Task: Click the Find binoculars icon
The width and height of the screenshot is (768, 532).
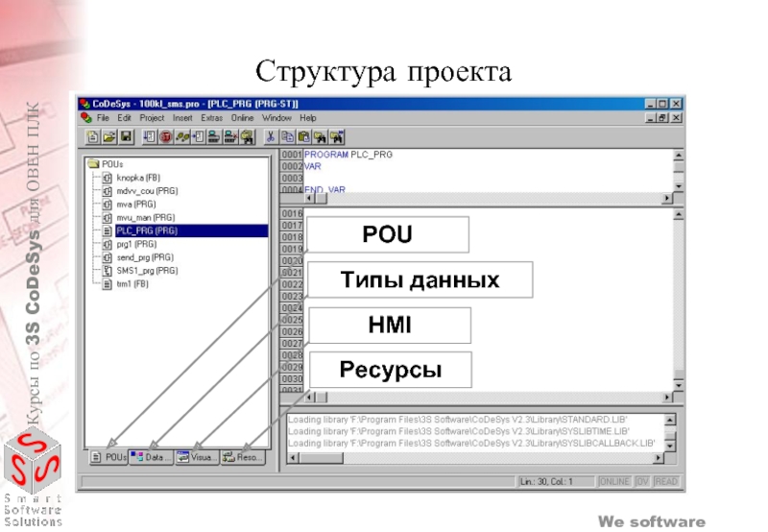Action: (321, 137)
